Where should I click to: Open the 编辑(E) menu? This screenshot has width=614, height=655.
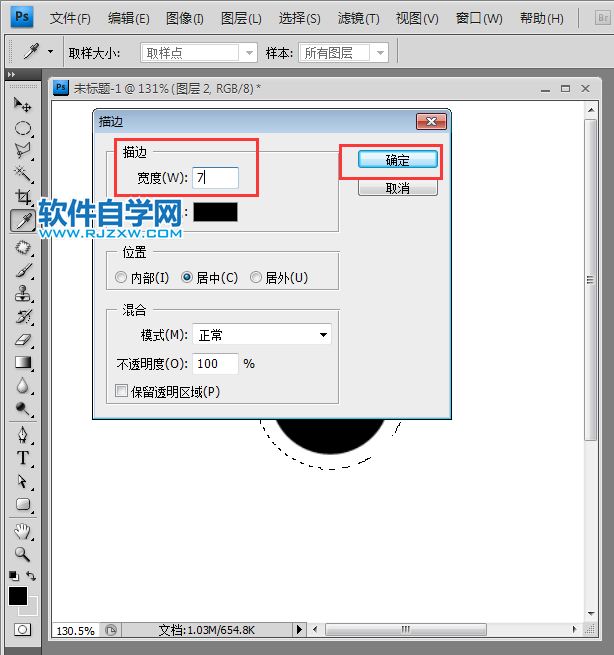click(x=128, y=18)
